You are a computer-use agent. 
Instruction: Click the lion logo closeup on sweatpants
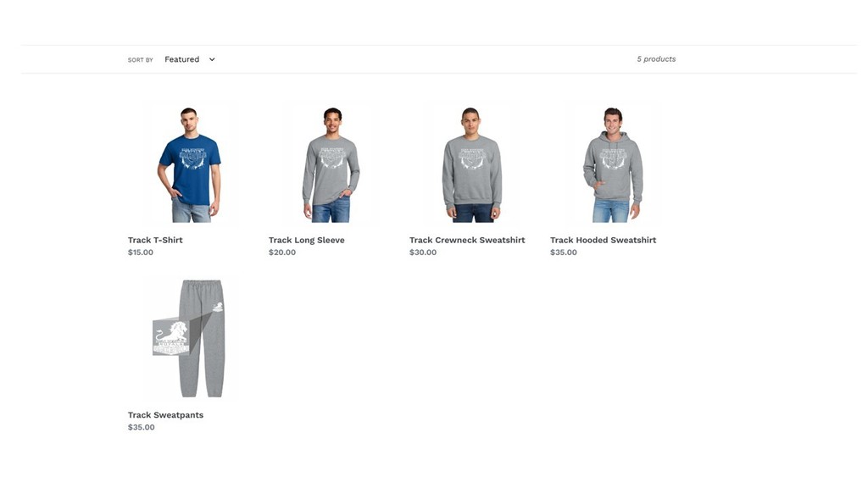click(x=171, y=337)
